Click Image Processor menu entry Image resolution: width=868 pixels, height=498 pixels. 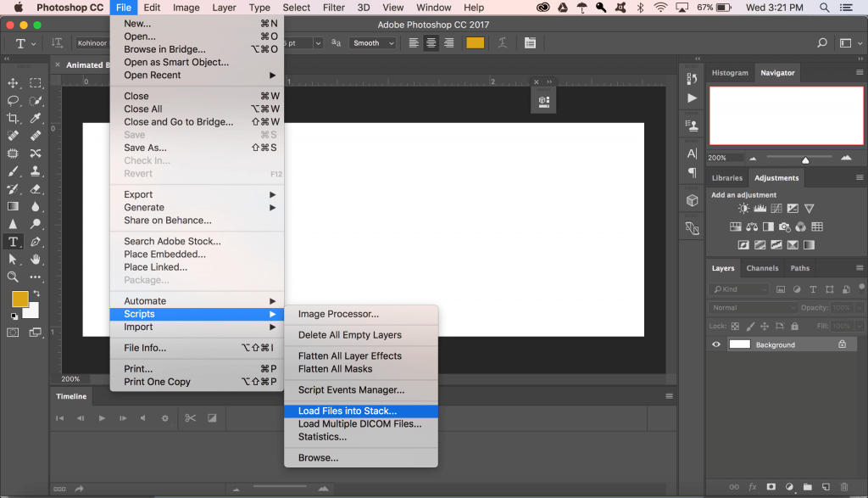pyautogui.click(x=338, y=314)
